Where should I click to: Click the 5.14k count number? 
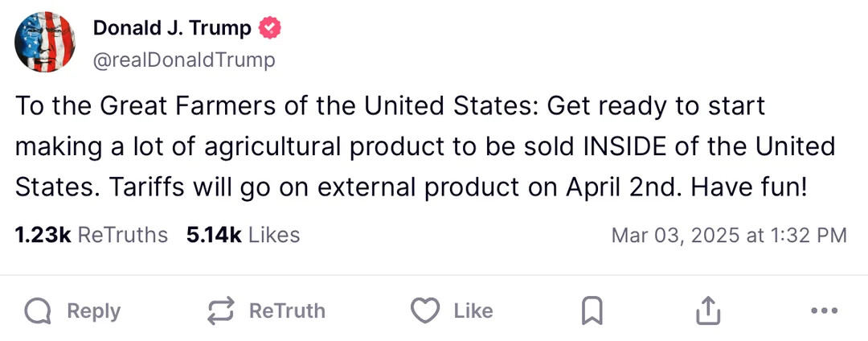215,235
